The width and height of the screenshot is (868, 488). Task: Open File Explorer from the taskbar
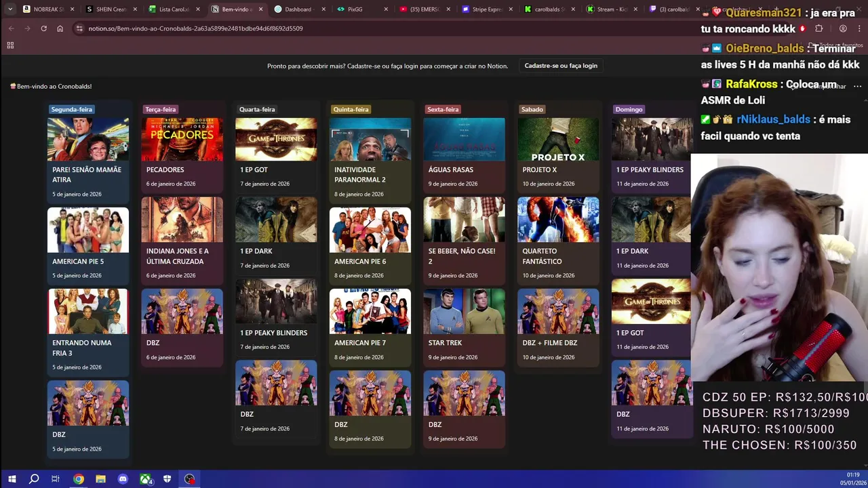(100, 479)
